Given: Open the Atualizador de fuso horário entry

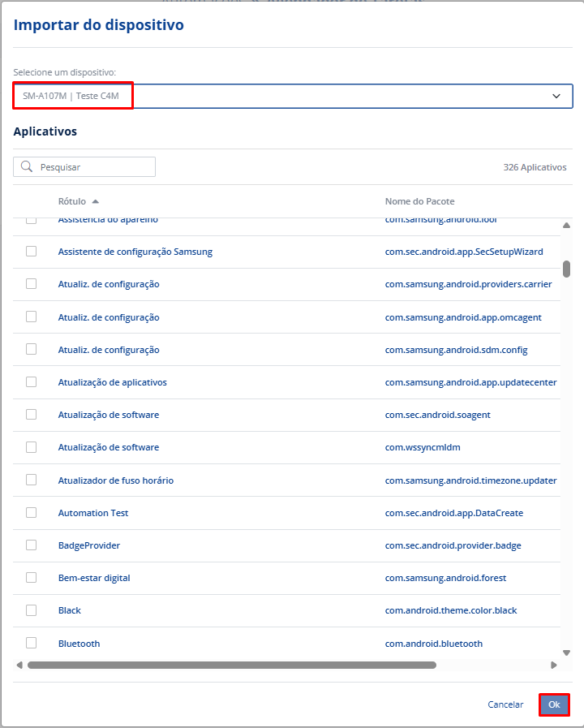Looking at the screenshot, I should (116, 480).
